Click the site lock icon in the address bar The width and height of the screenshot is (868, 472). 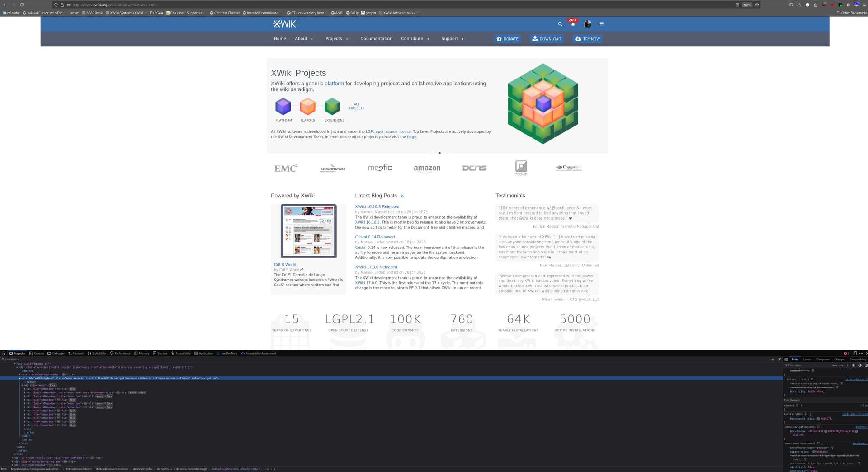tap(62, 5)
